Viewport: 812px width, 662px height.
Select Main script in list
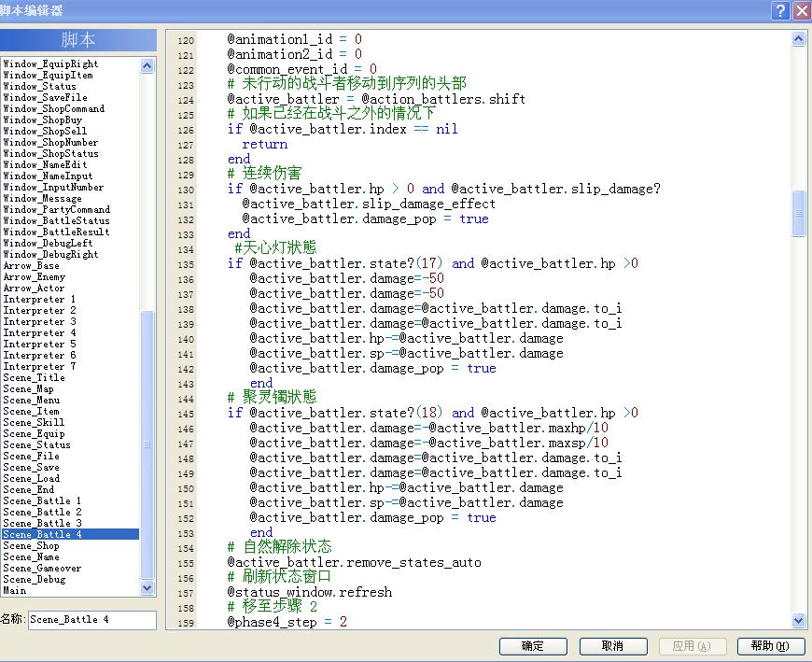tap(15, 590)
